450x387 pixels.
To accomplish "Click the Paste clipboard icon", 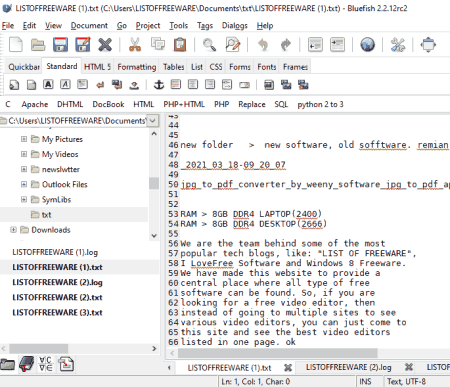I will click(180, 45).
